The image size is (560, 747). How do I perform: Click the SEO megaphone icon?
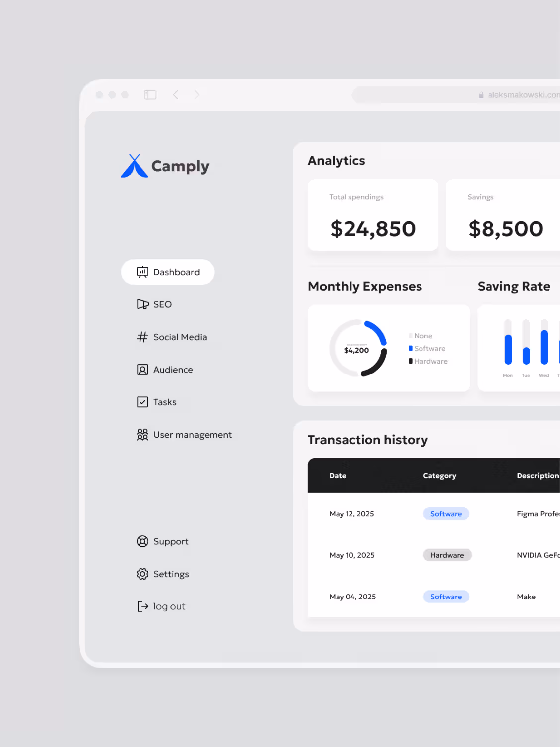tap(142, 304)
